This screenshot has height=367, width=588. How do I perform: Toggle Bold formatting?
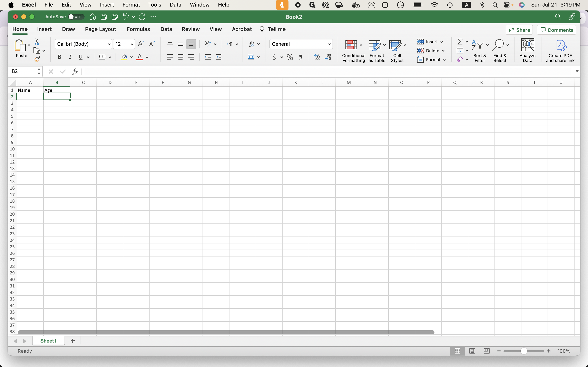(x=60, y=57)
